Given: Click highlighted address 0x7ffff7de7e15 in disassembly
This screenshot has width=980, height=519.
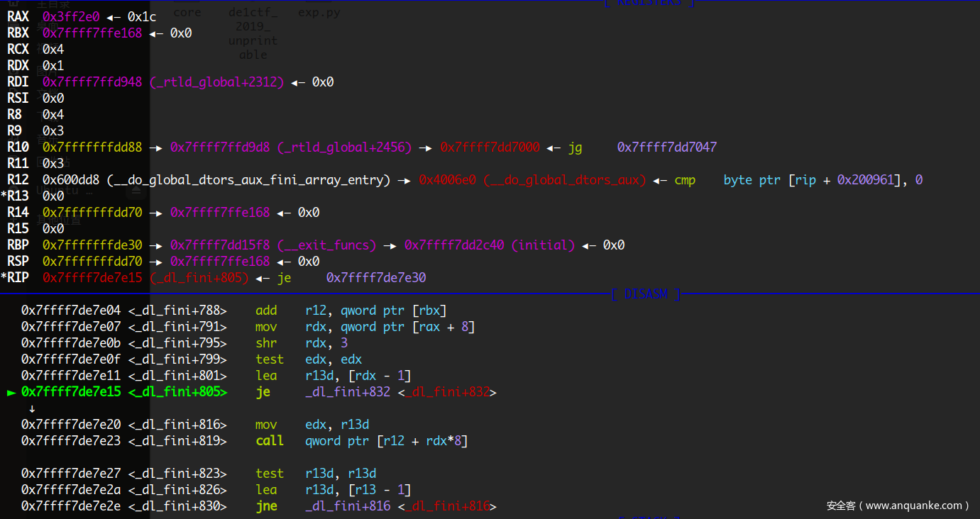Looking at the screenshot, I should 71,391.
